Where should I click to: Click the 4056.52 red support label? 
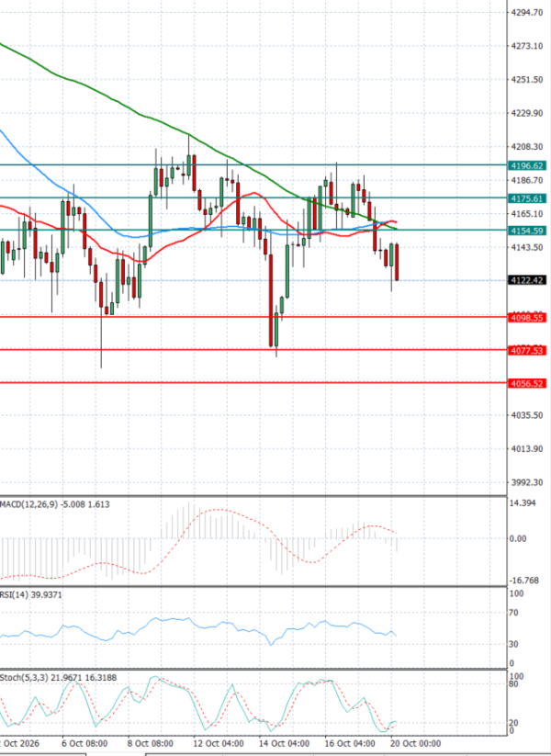click(527, 384)
